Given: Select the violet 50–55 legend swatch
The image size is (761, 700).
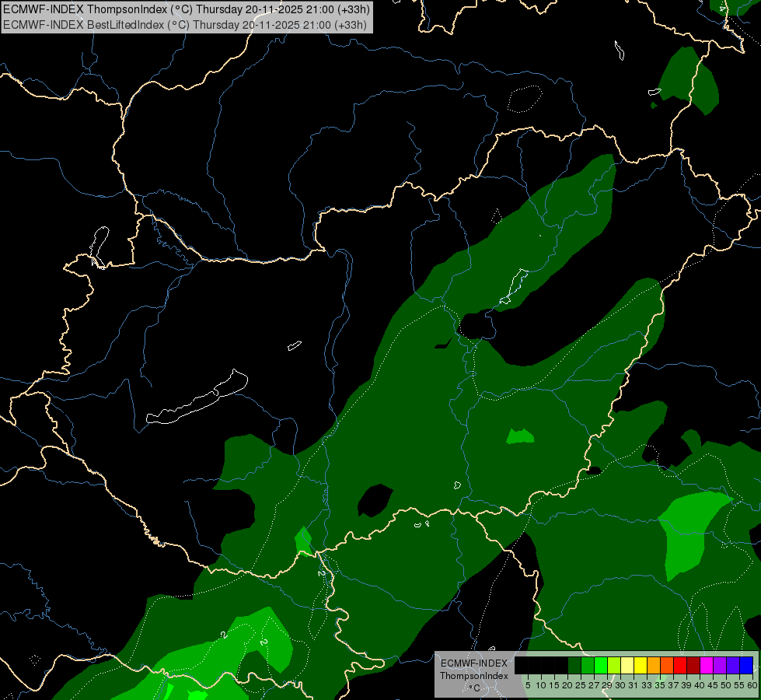Looking at the screenshot, I should click(733, 665).
